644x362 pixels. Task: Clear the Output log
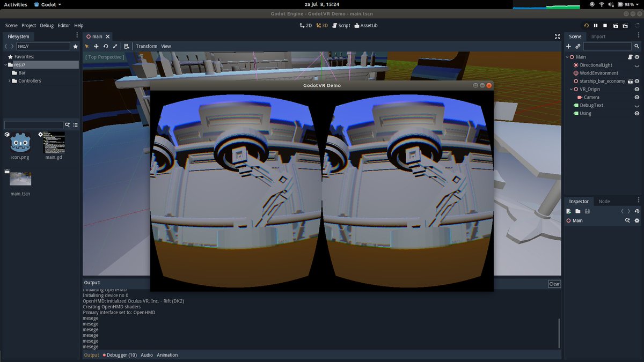pos(554,284)
